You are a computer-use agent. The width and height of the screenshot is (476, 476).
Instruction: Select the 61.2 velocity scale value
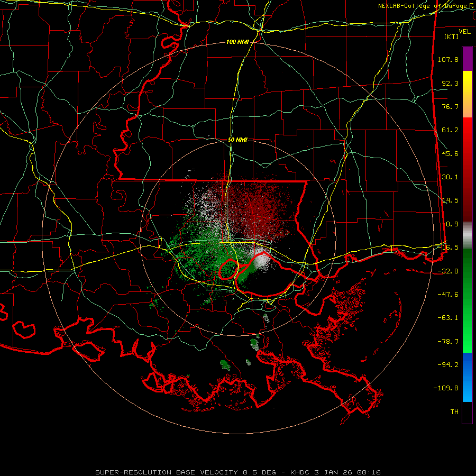450,130
